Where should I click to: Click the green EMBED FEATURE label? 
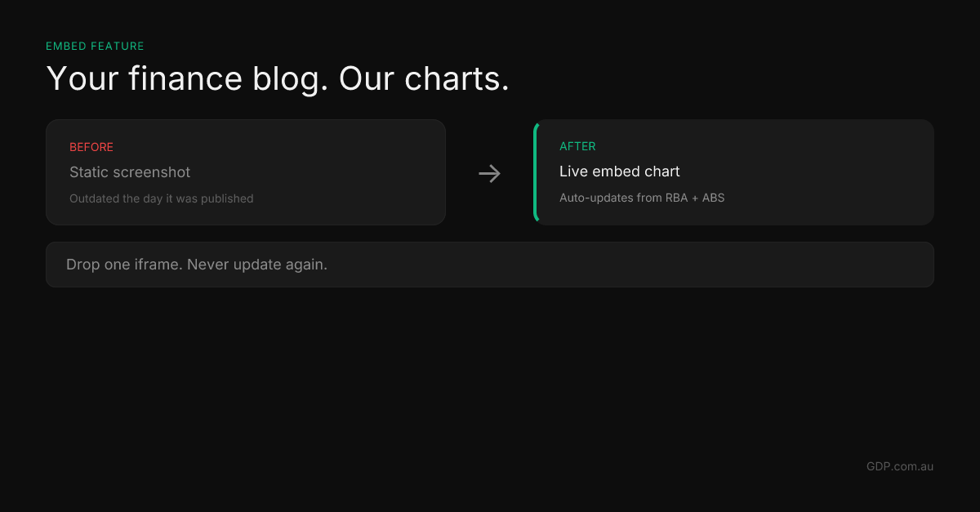pos(95,47)
